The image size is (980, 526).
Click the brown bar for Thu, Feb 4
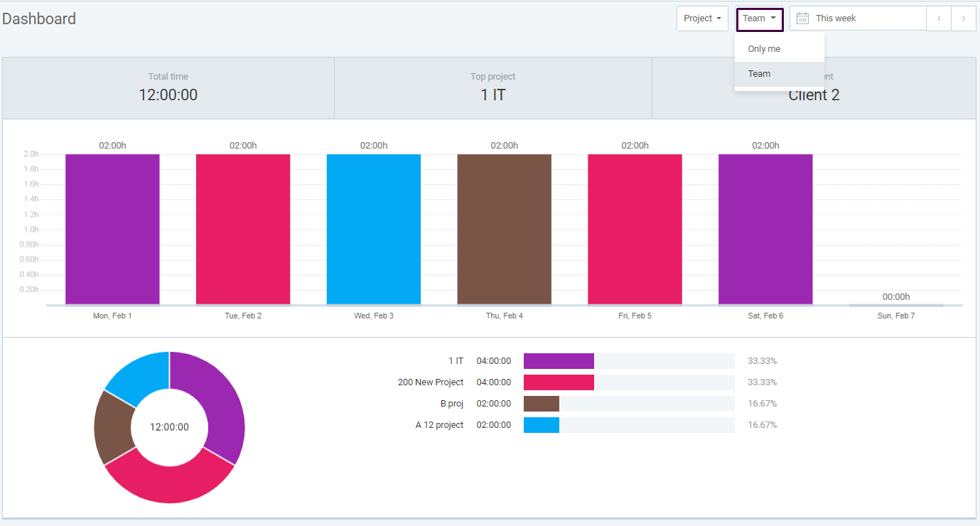click(x=504, y=227)
